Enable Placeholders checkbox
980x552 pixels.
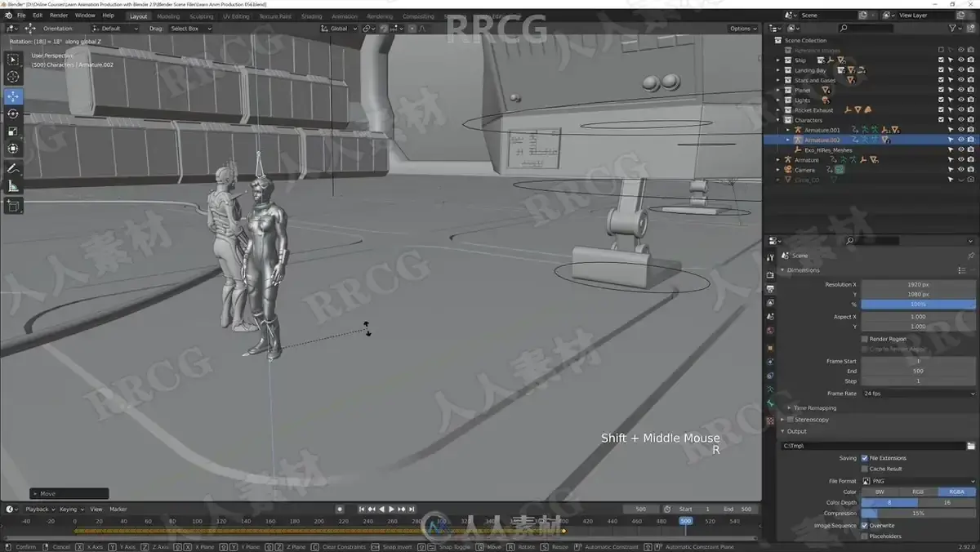pyautogui.click(x=864, y=536)
